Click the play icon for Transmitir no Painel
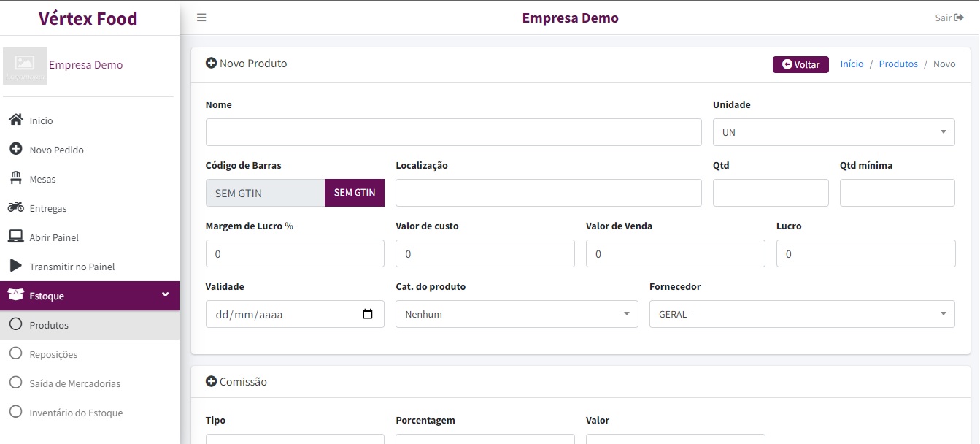The width and height of the screenshot is (980, 444). [15, 266]
